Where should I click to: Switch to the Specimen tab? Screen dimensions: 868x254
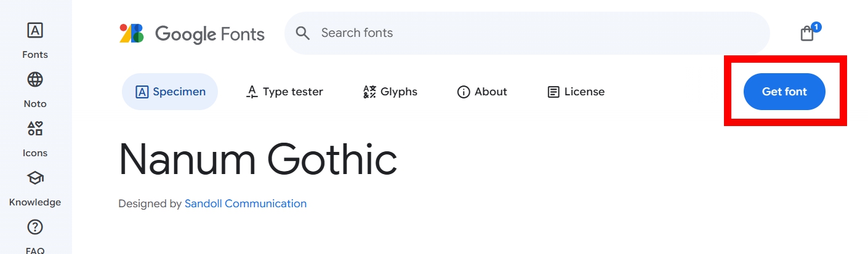170,92
